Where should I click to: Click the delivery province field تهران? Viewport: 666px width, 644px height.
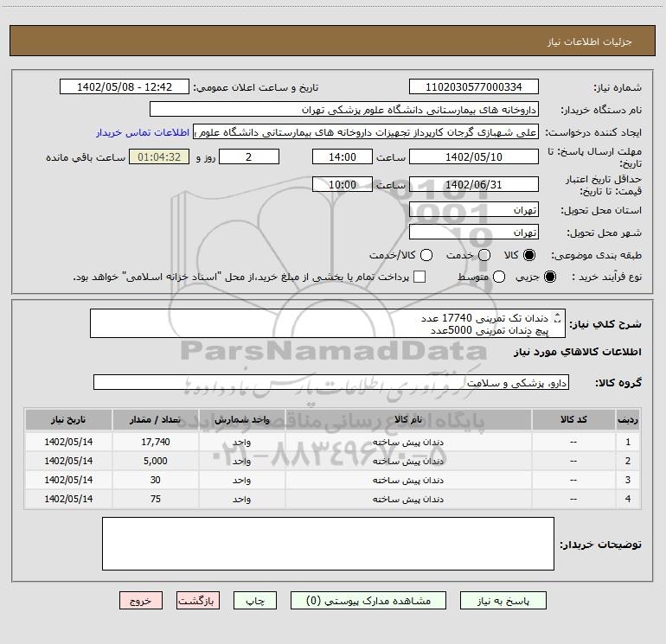pyautogui.click(x=474, y=210)
